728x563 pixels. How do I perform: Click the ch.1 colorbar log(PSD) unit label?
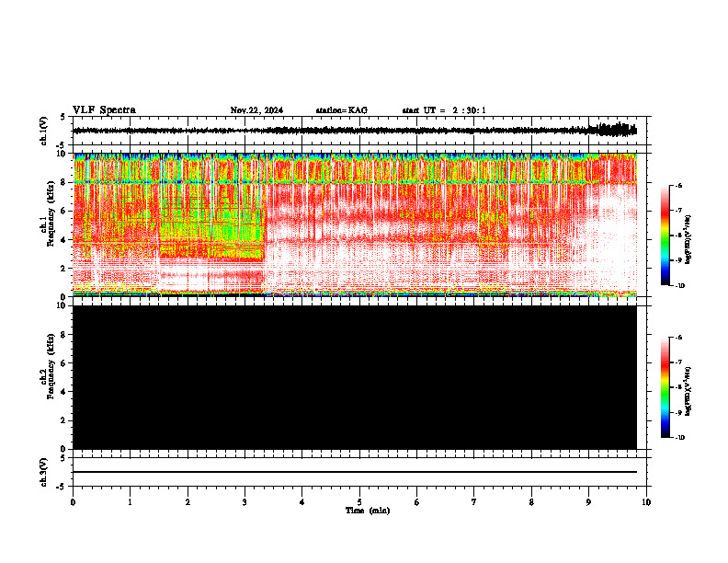click(688, 239)
